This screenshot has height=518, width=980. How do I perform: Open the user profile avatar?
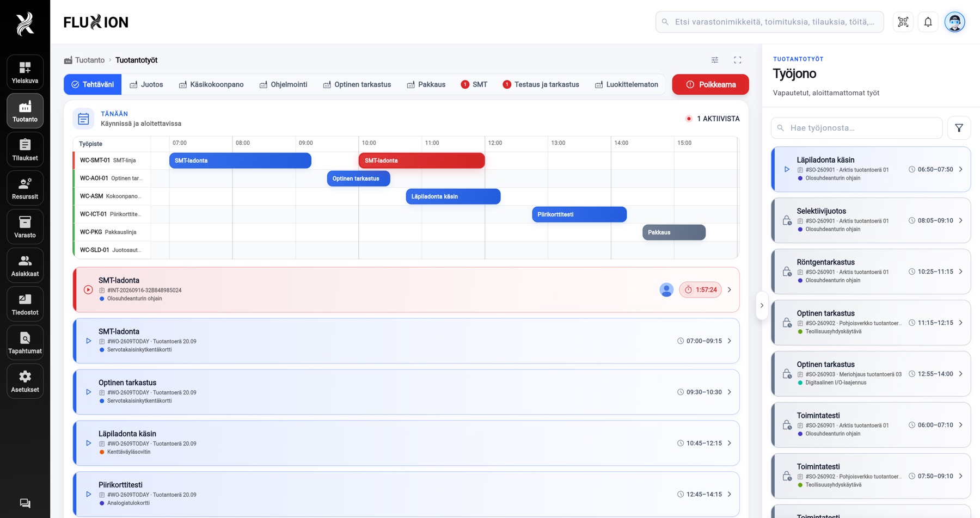click(x=954, y=22)
